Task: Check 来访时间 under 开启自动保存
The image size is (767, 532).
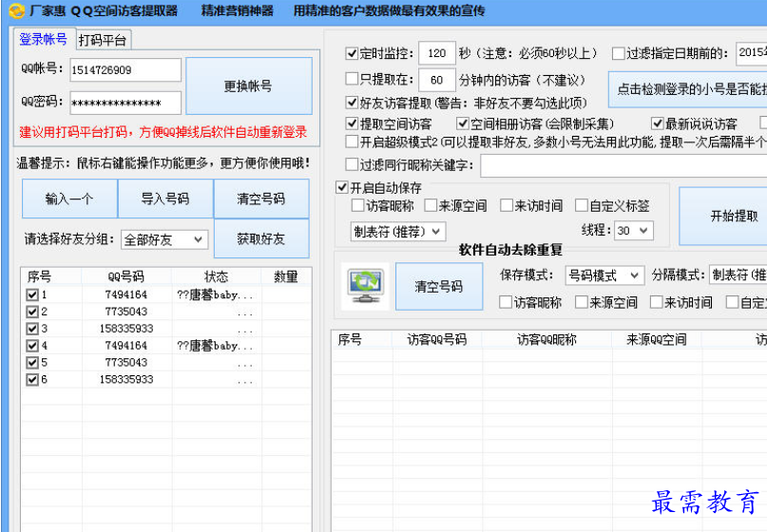Action: point(507,205)
